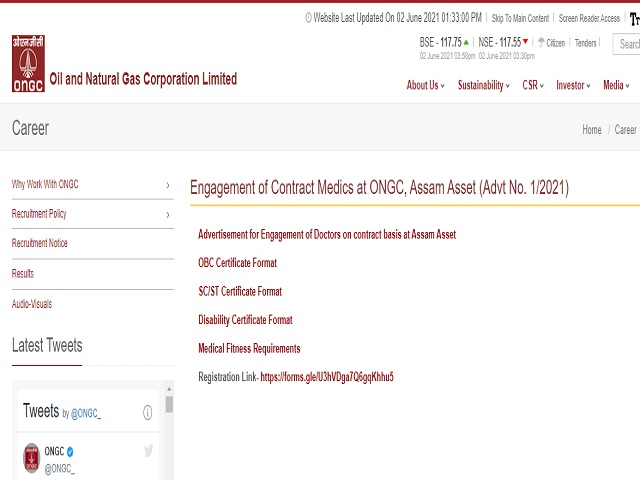Screen dimensions: 640x480
Task: Click the ONGC logo in the header
Action: [28, 63]
